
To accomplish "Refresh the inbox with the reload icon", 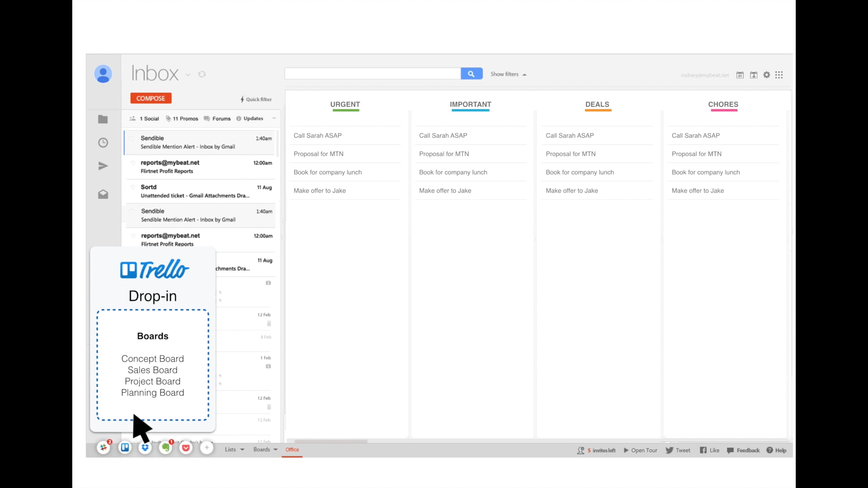I will [202, 74].
